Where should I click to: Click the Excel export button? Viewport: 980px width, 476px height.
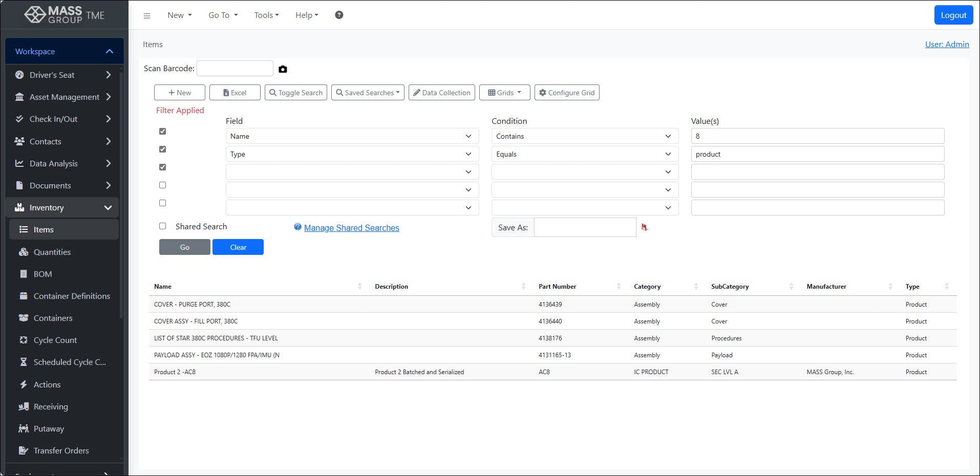coord(235,93)
